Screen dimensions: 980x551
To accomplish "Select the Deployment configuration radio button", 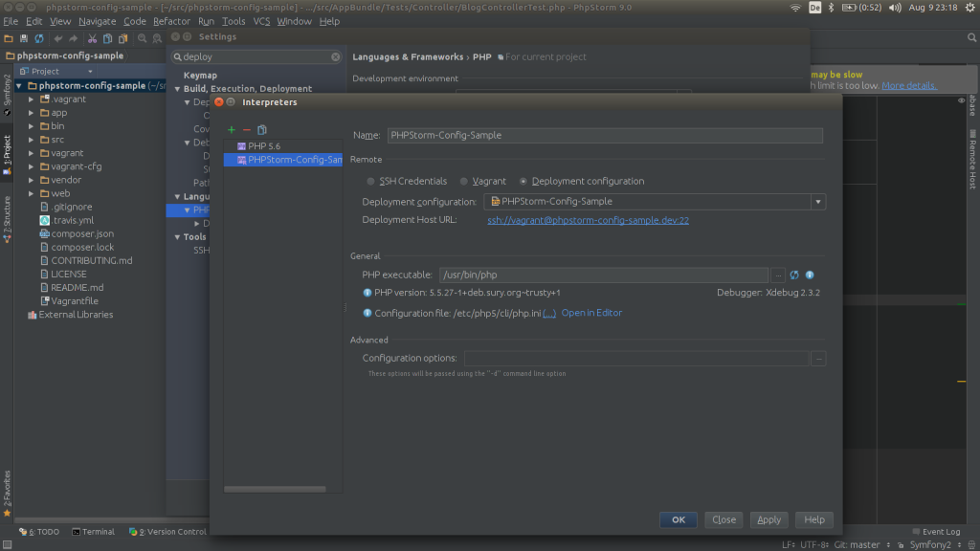I will 523,181.
